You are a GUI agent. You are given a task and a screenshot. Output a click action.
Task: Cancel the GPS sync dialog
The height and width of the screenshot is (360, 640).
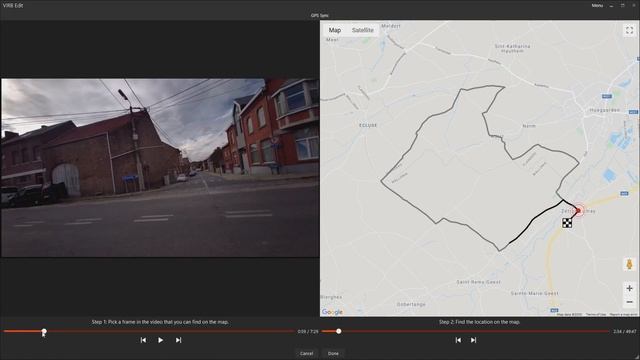coord(307,353)
